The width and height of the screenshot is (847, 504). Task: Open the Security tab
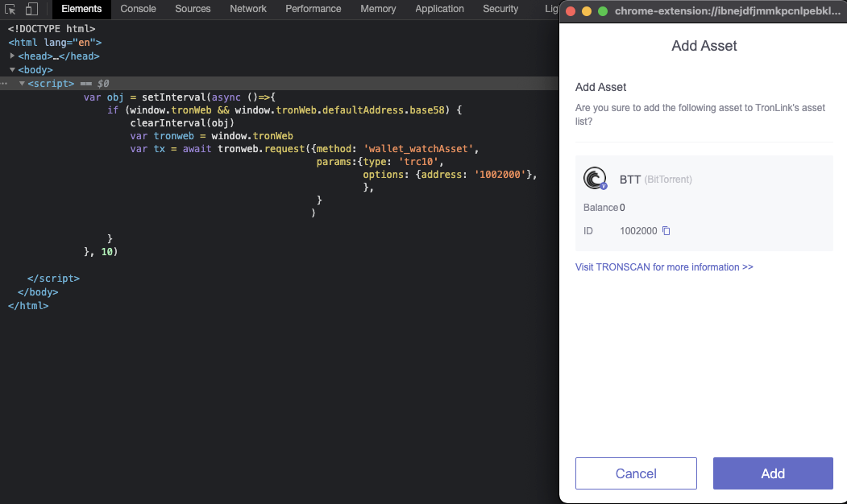coord(500,9)
